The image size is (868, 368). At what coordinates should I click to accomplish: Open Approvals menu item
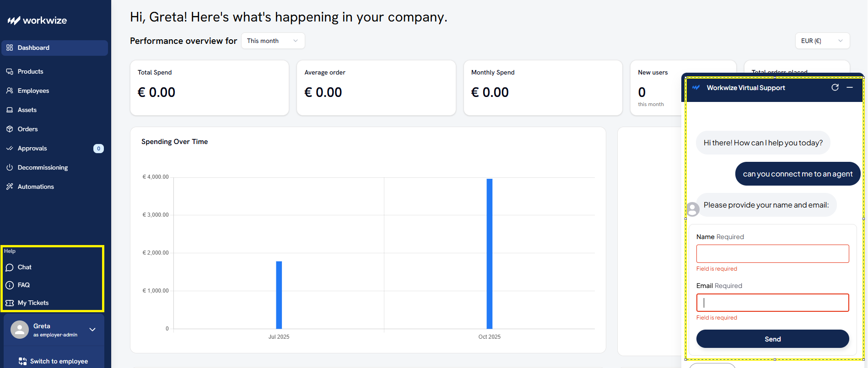click(54, 148)
